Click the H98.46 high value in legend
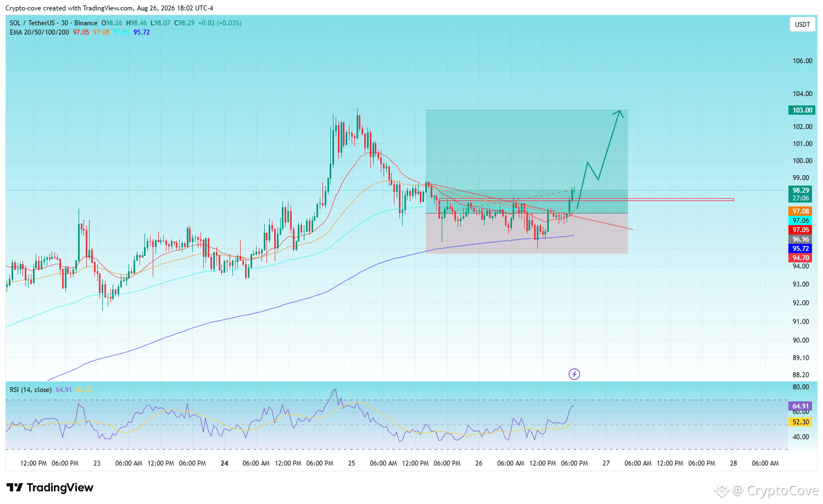Viewport: 823px width, 504px height. [x=137, y=23]
